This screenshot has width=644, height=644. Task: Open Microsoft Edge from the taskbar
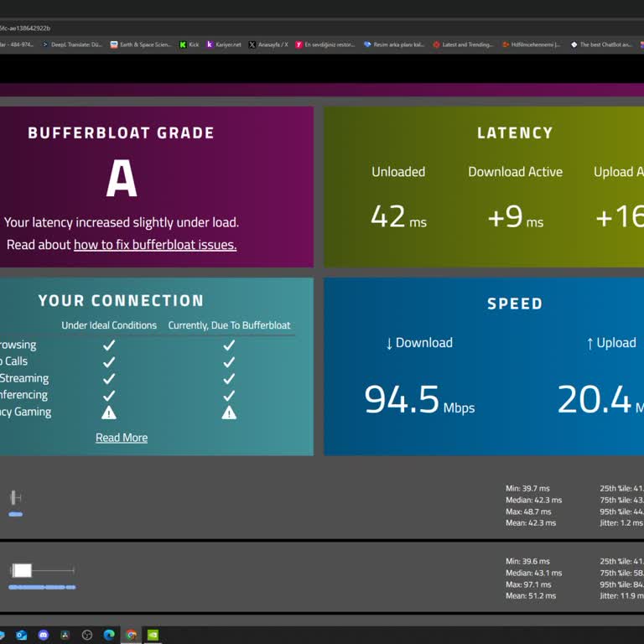(109, 635)
